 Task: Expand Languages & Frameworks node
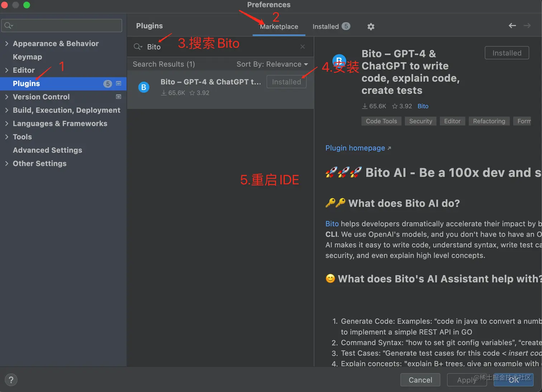click(6, 123)
